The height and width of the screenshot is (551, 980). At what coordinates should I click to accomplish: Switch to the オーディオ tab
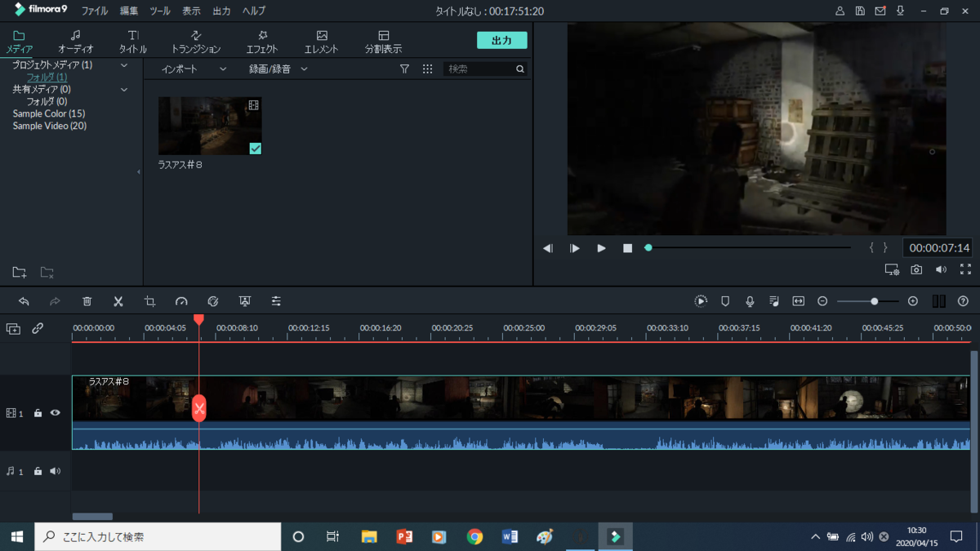[75, 42]
